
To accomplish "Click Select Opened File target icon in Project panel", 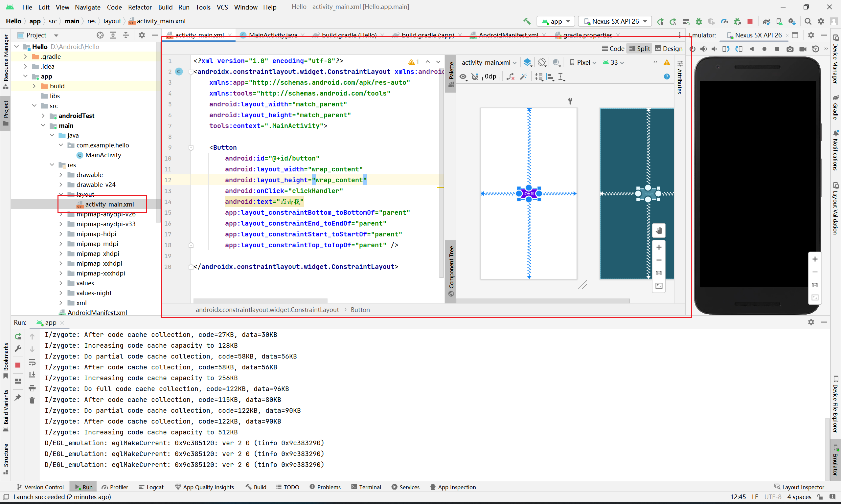I will [x=100, y=35].
